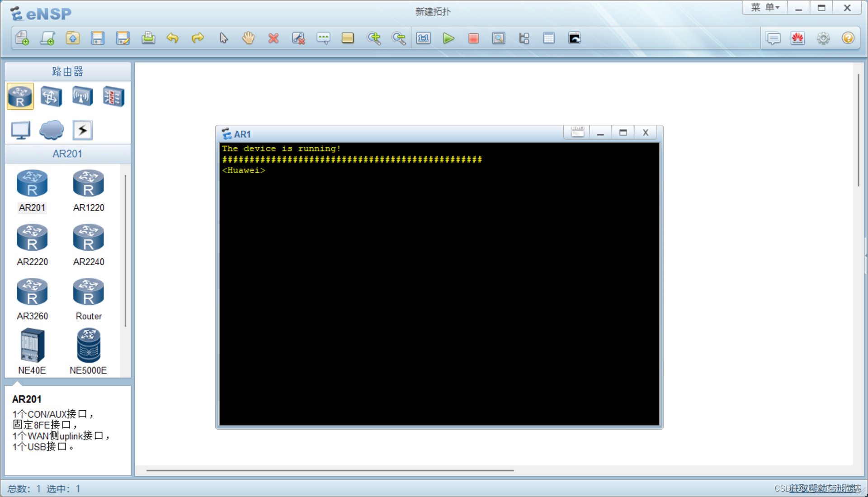Click the device list vertical scrollbar
The height and width of the screenshot is (497, 868).
(x=125, y=251)
